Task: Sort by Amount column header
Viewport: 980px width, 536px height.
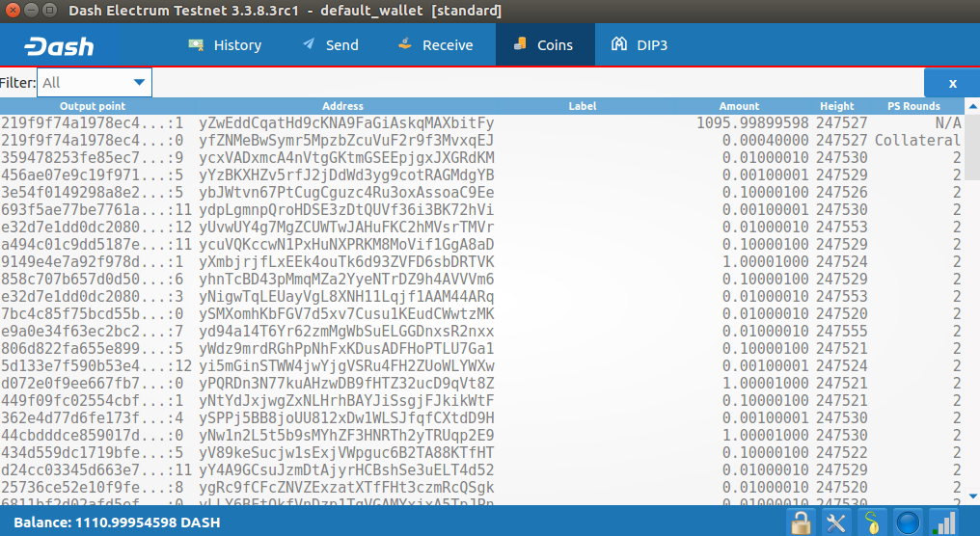Action: click(x=739, y=106)
